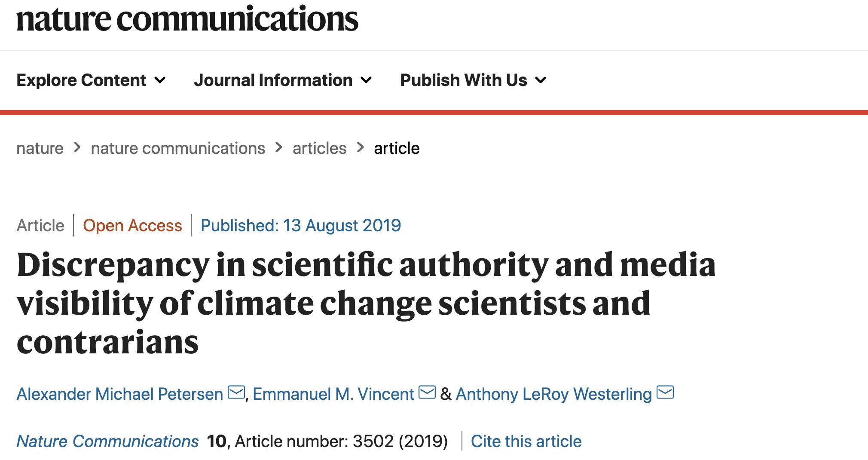Expand the Journal Information chevron
This screenshot has height=460, width=868.
coord(366,80)
